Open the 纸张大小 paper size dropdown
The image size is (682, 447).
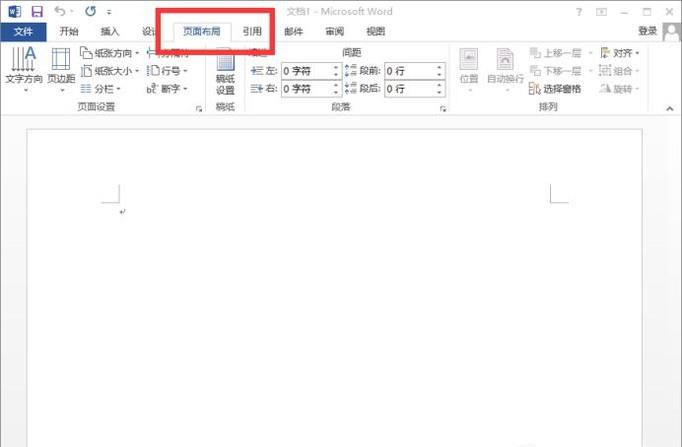click(x=110, y=71)
